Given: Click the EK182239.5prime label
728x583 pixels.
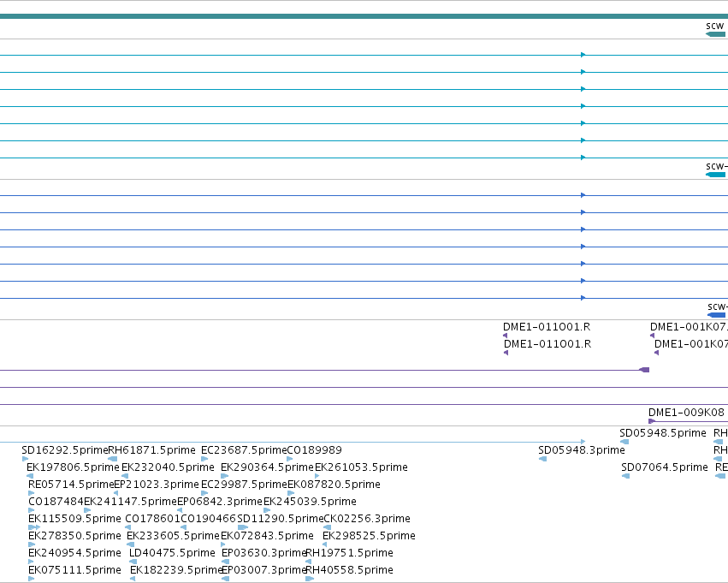Looking at the screenshot, I should point(176,570).
